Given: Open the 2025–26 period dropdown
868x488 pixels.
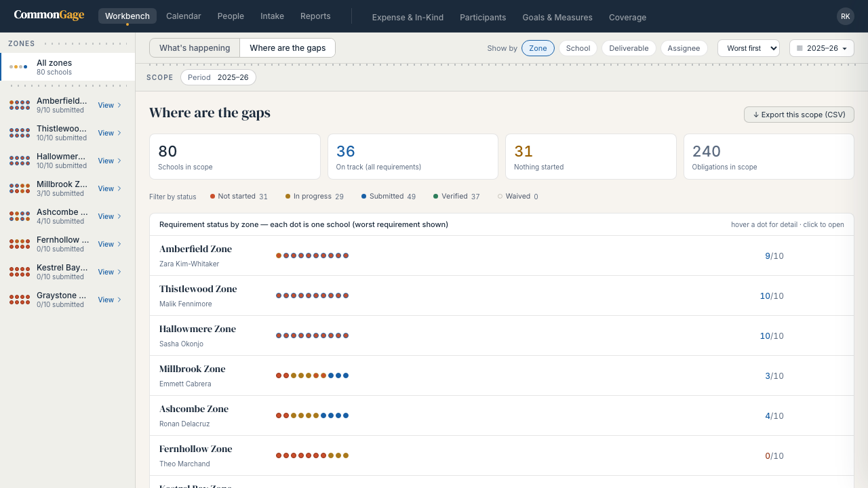Looking at the screenshot, I should pos(821,48).
